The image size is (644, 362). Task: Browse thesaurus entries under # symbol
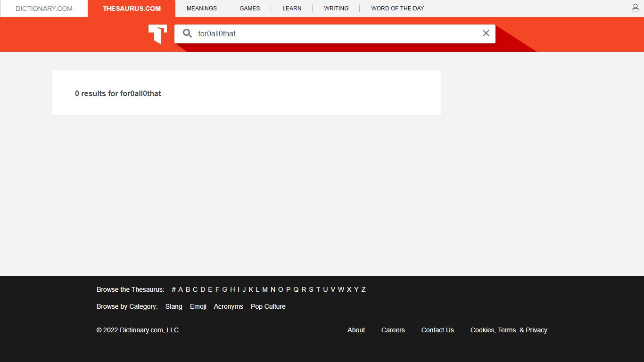[x=173, y=289]
